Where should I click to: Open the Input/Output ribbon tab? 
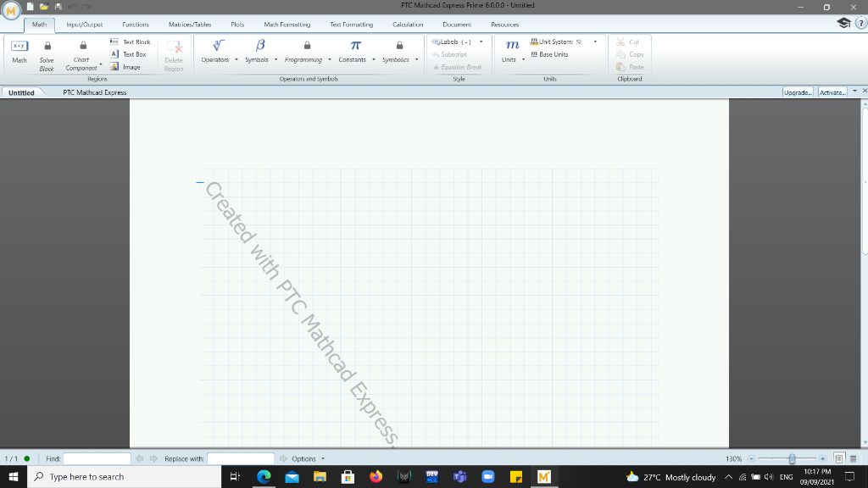[x=84, y=25]
